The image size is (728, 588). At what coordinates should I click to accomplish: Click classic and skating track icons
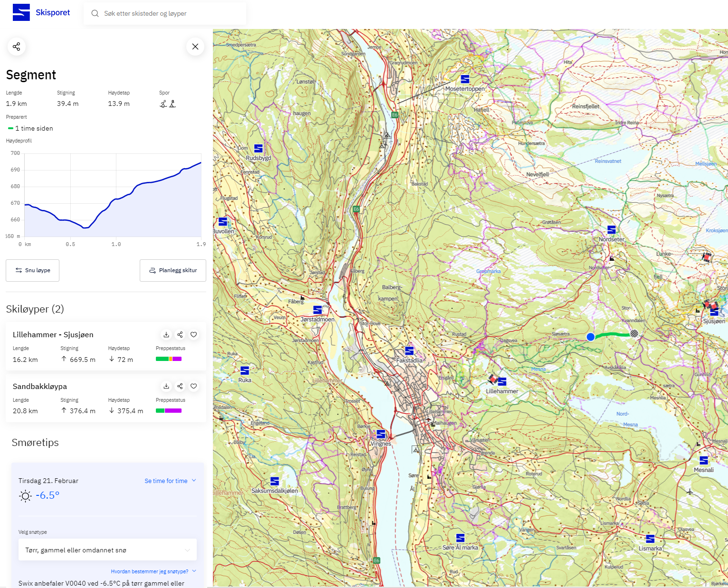[168, 104]
